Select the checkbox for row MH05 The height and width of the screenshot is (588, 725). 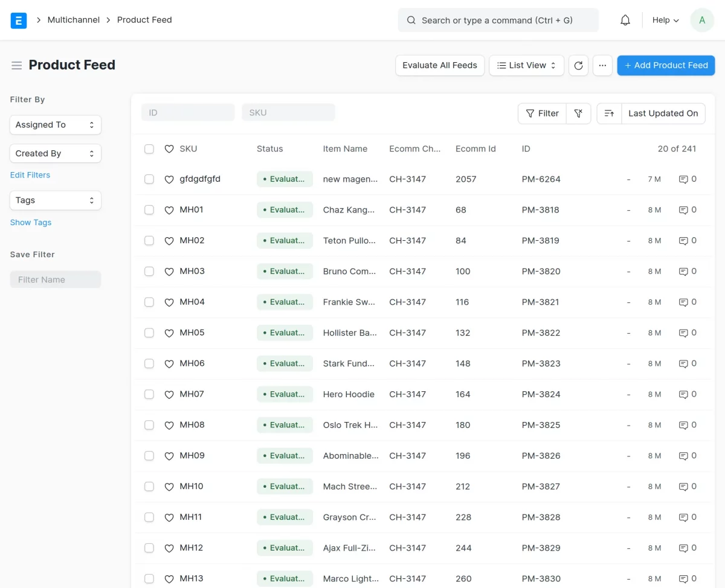(x=149, y=333)
